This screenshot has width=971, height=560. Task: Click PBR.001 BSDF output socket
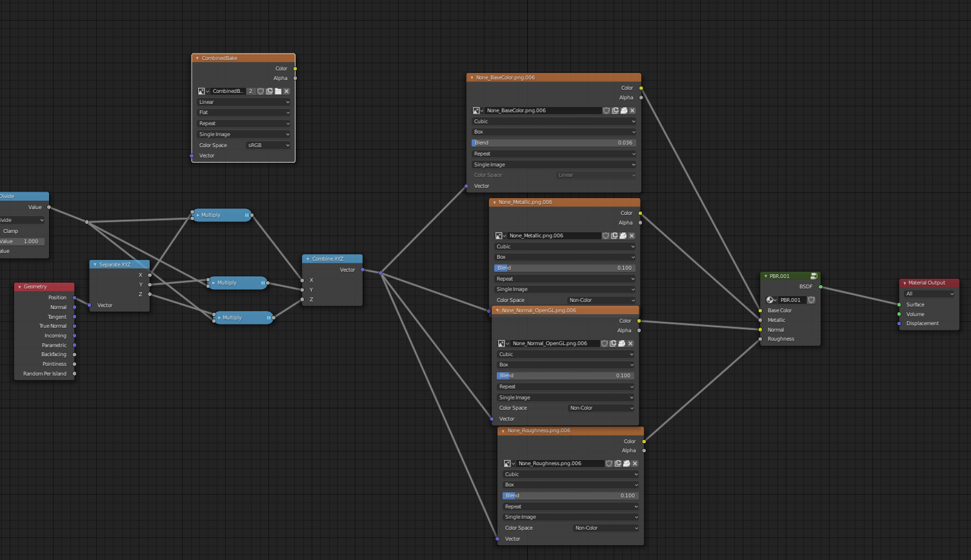pos(821,286)
